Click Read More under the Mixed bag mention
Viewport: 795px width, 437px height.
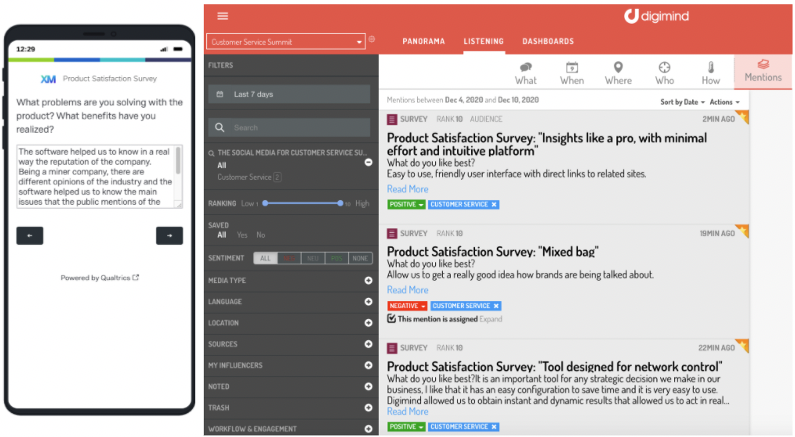(x=407, y=290)
